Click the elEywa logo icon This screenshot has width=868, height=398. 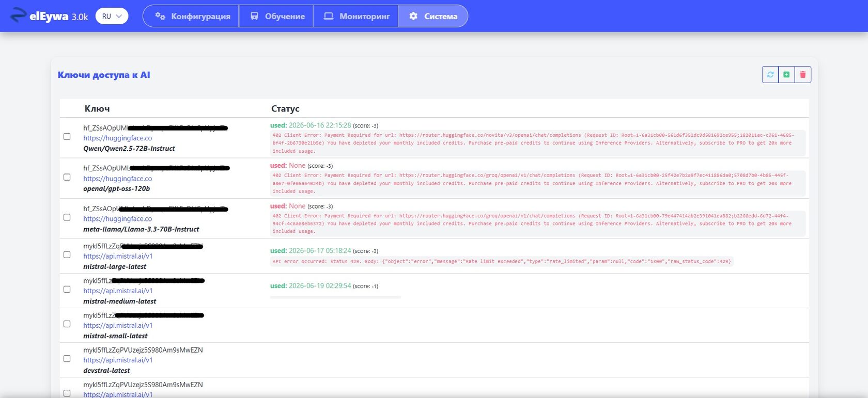(18, 15)
